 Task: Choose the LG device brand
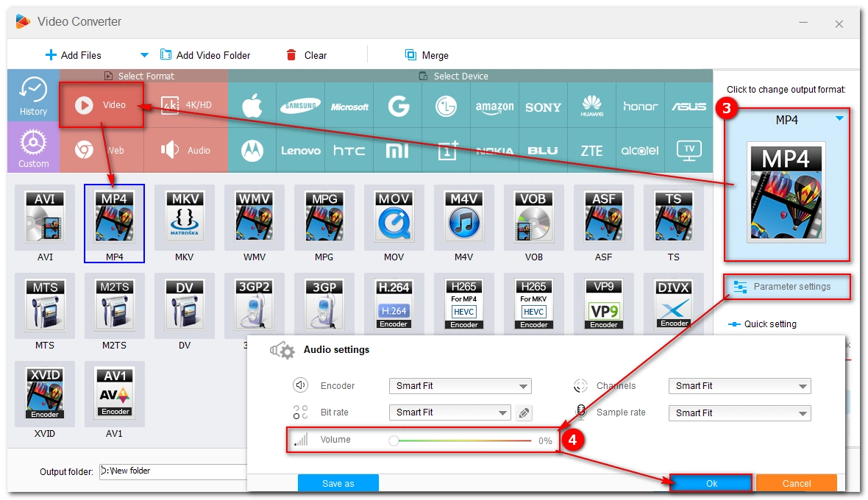coord(447,105)
